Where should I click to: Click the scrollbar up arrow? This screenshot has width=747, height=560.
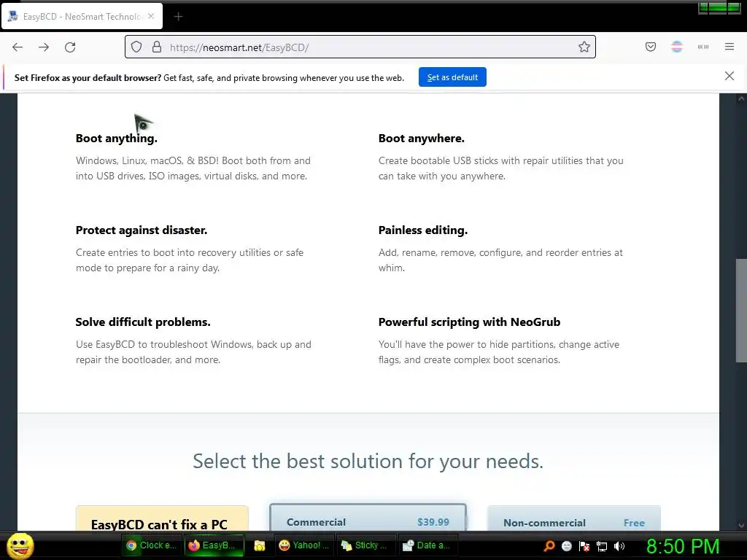pos(741,99)
